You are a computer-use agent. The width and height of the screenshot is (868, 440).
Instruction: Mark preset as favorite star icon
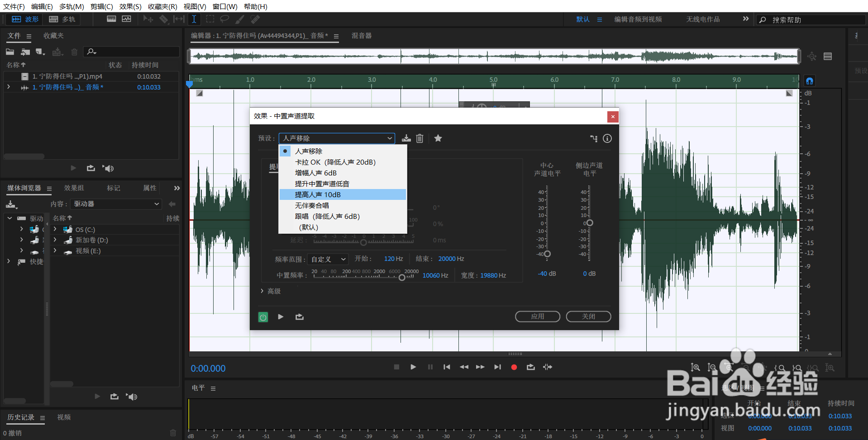438,138
